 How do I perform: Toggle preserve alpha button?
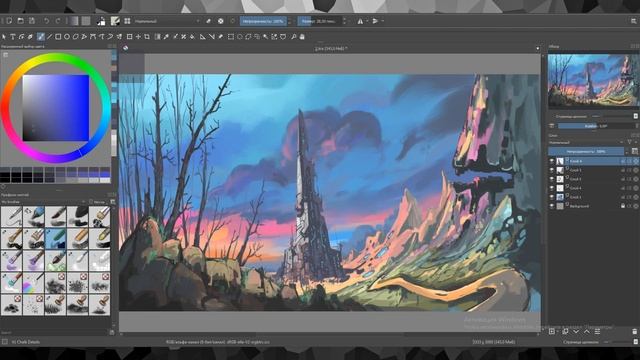click(220, 21)
